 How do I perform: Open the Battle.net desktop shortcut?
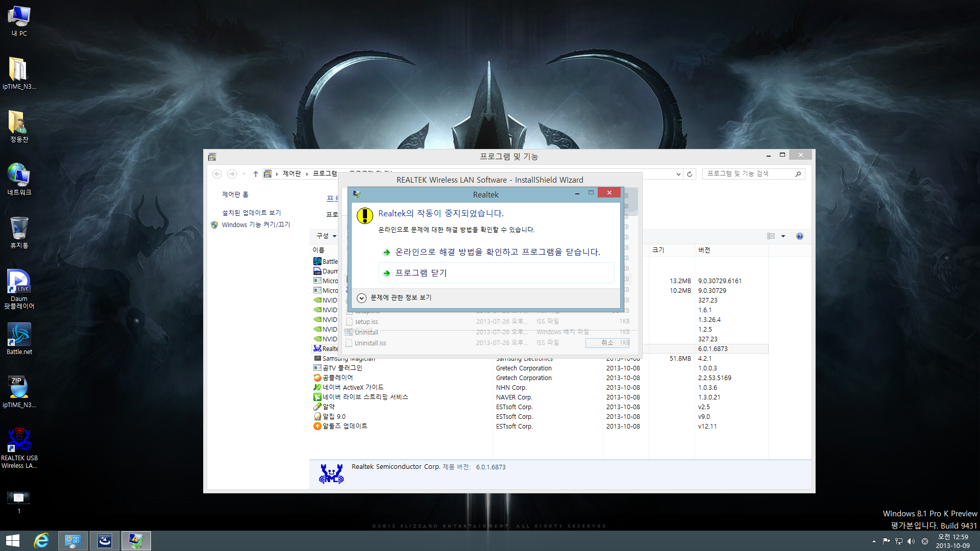pos(19,339)
